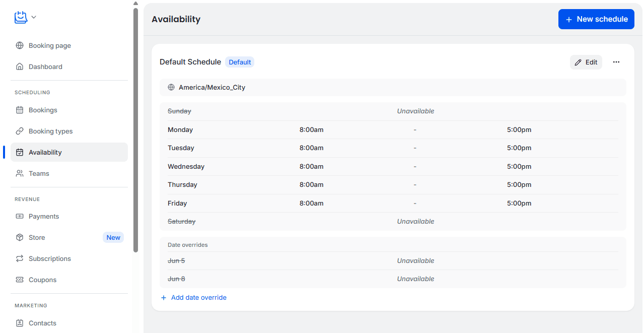Click Monday's 8:00am start time
This screenshot has width=644, height=333.
pos(311,129)
